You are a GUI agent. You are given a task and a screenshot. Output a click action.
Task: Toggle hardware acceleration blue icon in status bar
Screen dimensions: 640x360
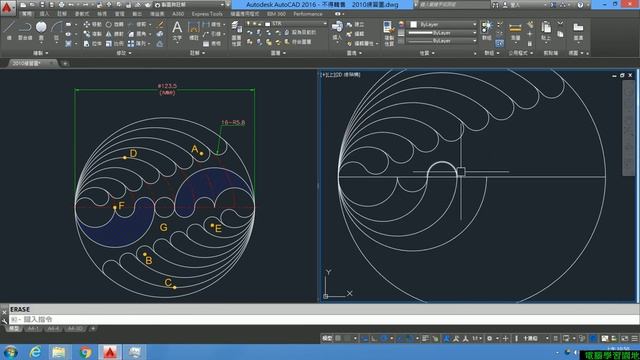[x=593, y=338]
